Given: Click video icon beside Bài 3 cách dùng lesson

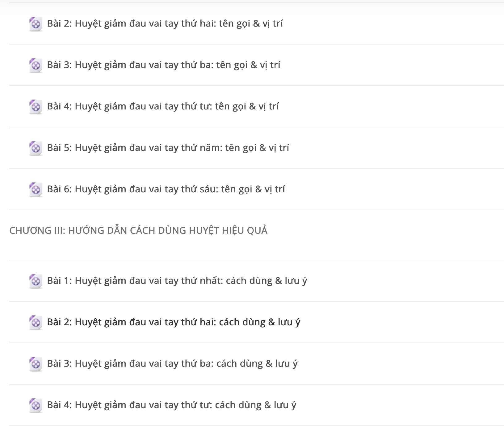Looking at the screenshot, I should tap(36, 364).
